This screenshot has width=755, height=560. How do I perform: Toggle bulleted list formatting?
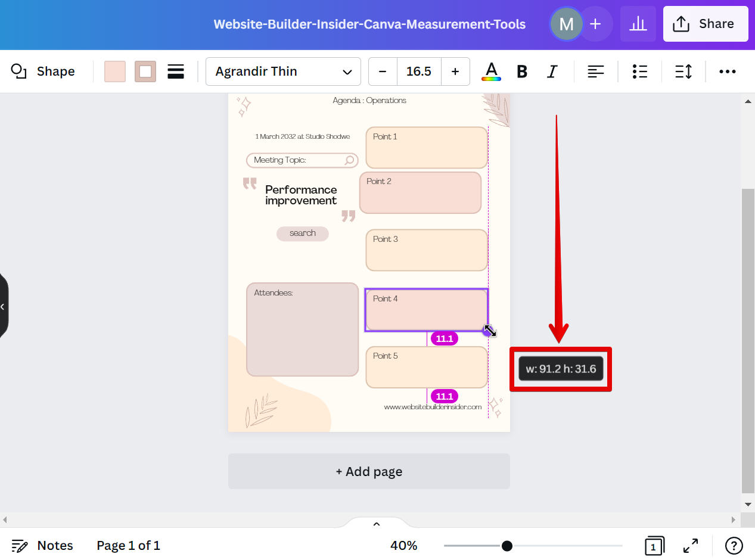[x=639, y=71]
